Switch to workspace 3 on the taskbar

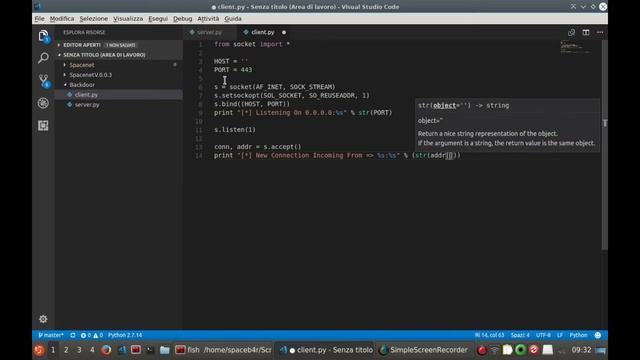[79, 350]
